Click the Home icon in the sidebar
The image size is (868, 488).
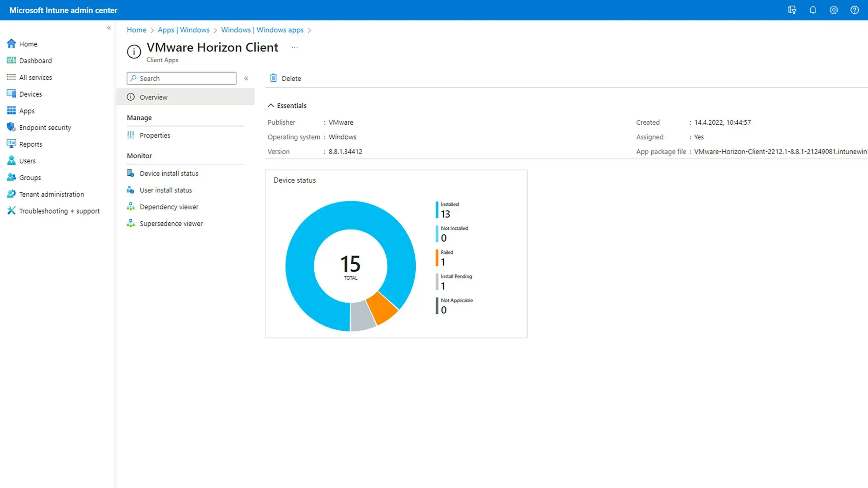coord(11,44)
